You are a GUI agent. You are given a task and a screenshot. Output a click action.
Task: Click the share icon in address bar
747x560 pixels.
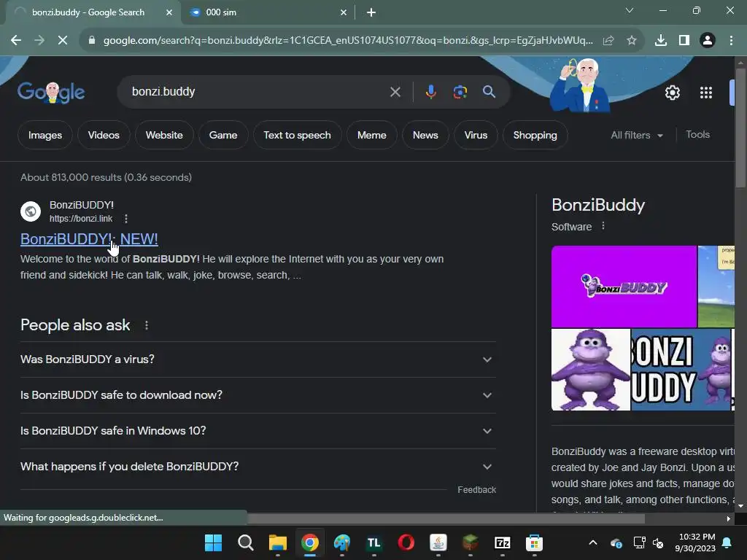point(608,41)
